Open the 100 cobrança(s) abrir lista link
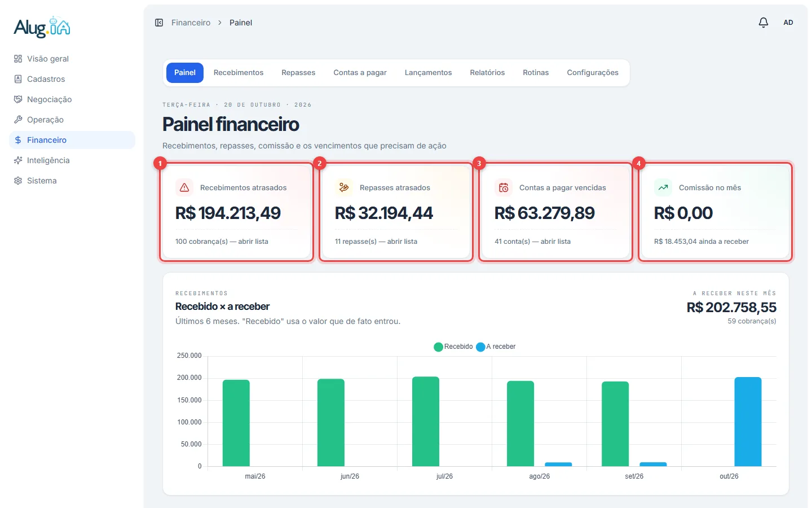 point(222,242)
